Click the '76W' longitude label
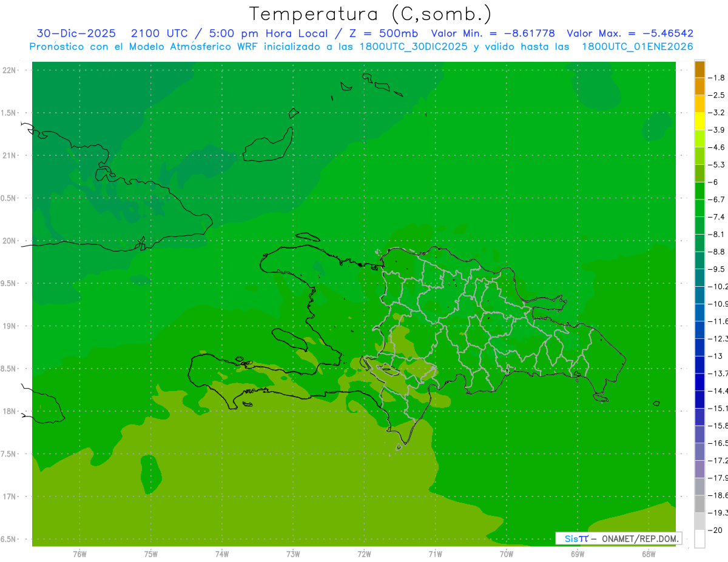Screen dimensions: 728x562 (79, 554)
